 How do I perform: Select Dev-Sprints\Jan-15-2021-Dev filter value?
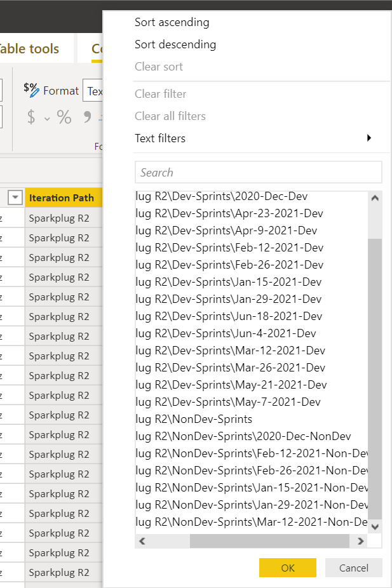[229, 282]
